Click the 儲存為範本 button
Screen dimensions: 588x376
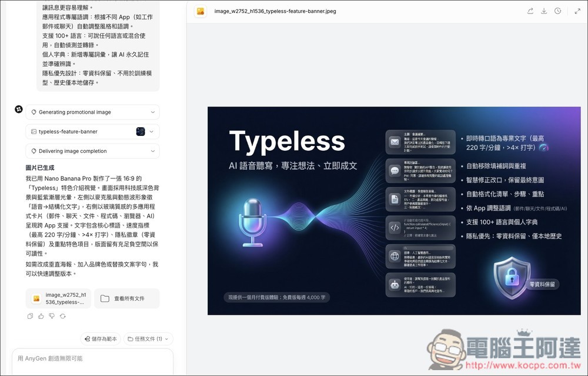(100, 338)
